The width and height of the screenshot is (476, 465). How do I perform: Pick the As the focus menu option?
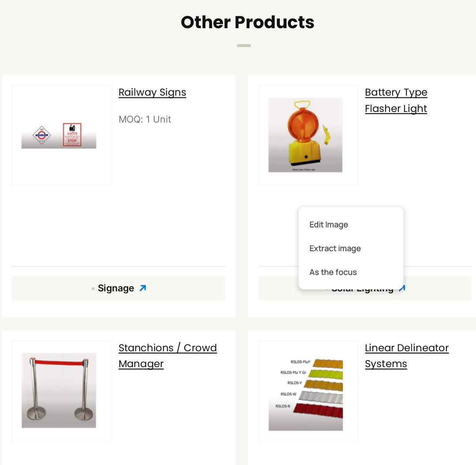(x=333, y=272)
